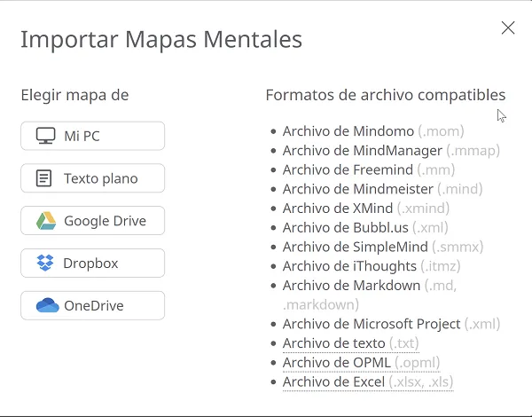Select the Texto plano import option
The width and height of the screenshot is (532, 417).
click(92, 178)
